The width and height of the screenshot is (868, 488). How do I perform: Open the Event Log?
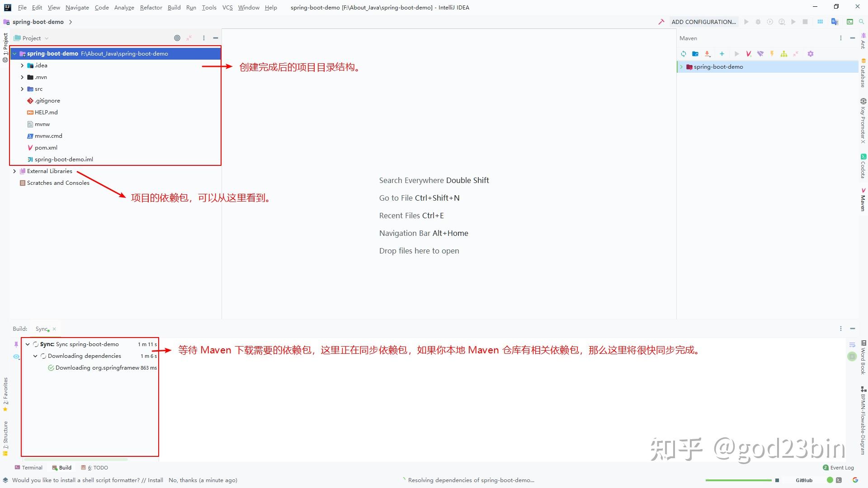pyautogui.click(x=839, y=468)
